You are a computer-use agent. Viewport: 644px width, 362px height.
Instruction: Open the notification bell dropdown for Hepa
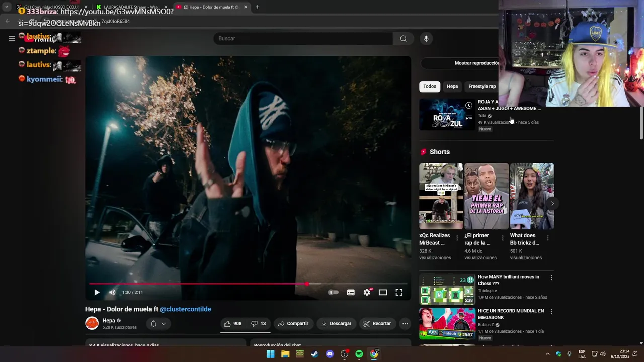(158, 324)
